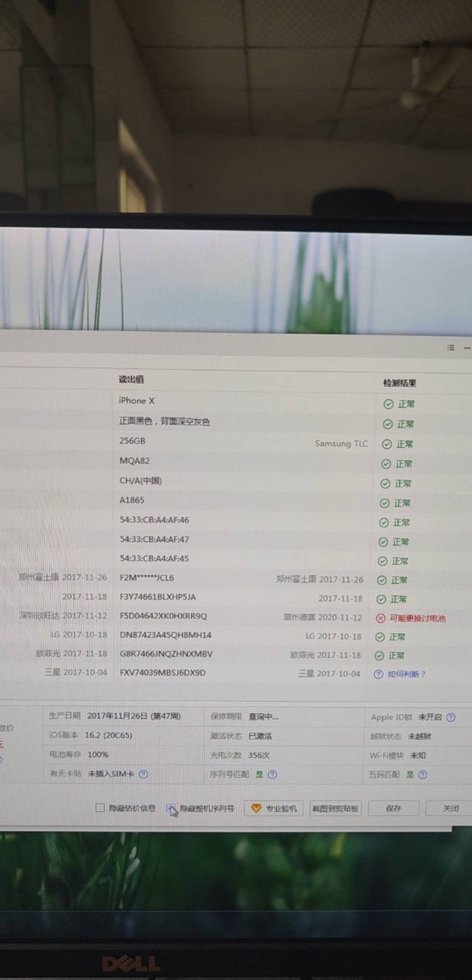The image size is (472, 980).
Task: Tick the 隐藏整机序列号 checkbox
Action: pos(171,809)
